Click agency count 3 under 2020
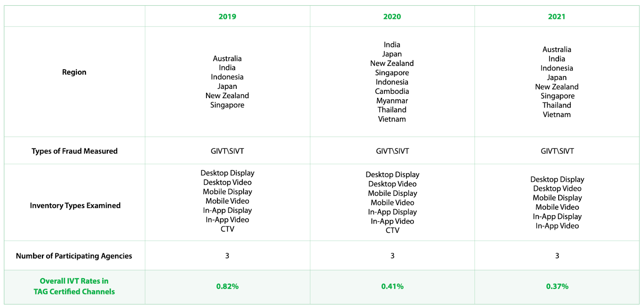Screen dimensions: 644x308 tap(392, 256)
